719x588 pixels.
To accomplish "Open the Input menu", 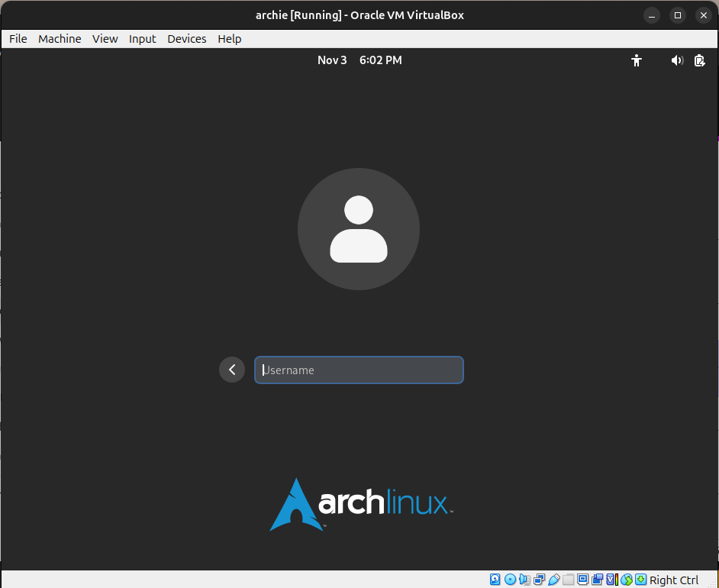I will (142, 39).
